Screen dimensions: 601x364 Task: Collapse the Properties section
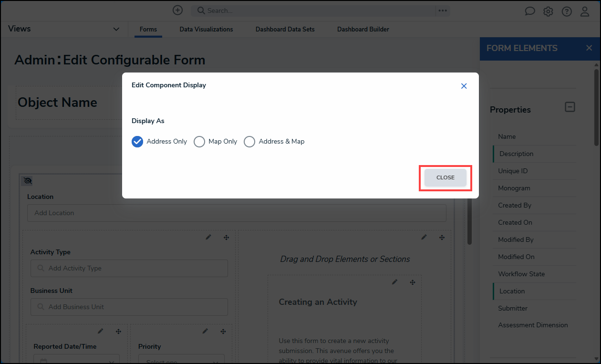(x=570, y=107)
